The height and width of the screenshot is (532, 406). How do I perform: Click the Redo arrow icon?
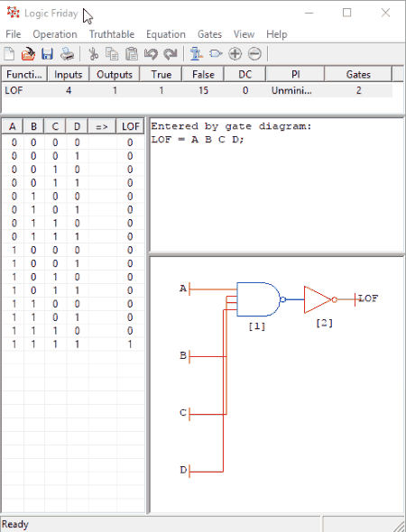(171, 53)
